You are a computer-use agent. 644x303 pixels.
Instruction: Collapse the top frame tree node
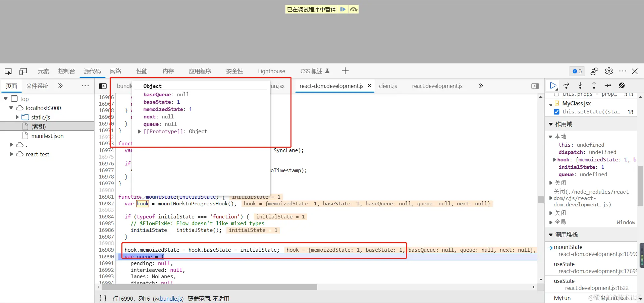[6, 99]
